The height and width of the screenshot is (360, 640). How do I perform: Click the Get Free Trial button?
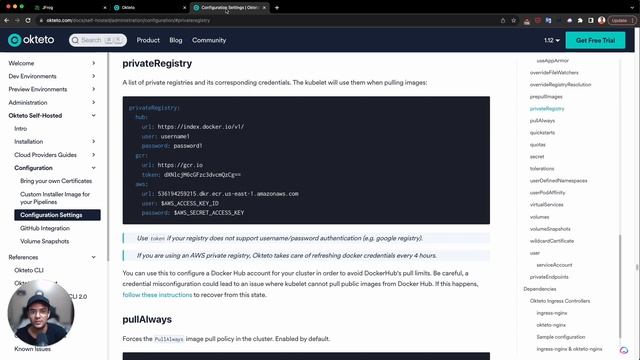tap(595, 40)
